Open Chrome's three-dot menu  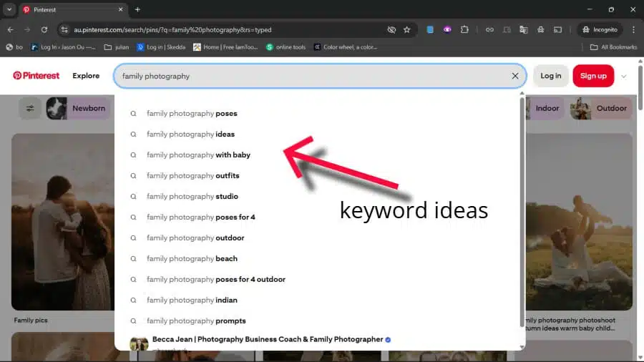633,30
